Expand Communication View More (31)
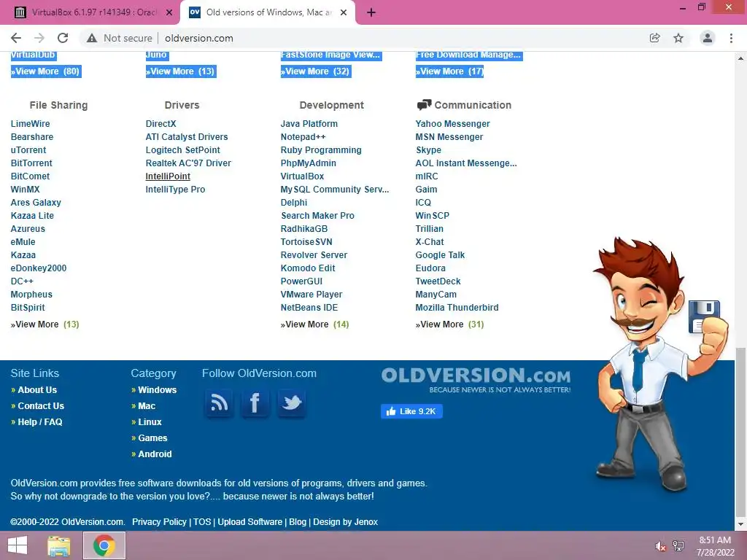The width and height of the screenshot is (747, 560). coord(449,324)
